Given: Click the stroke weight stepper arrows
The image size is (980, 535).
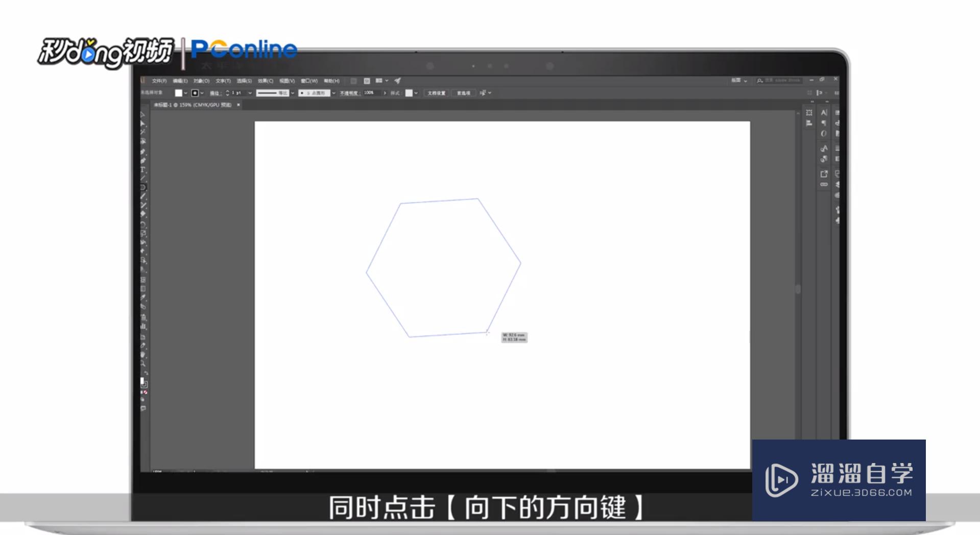Looking at the screenshot, I should (227, 93).
